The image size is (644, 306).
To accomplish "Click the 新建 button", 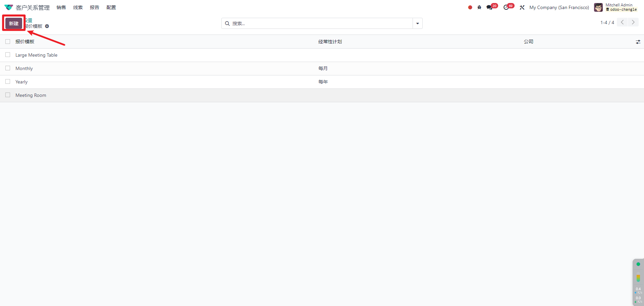I will (x=14, y=23).
